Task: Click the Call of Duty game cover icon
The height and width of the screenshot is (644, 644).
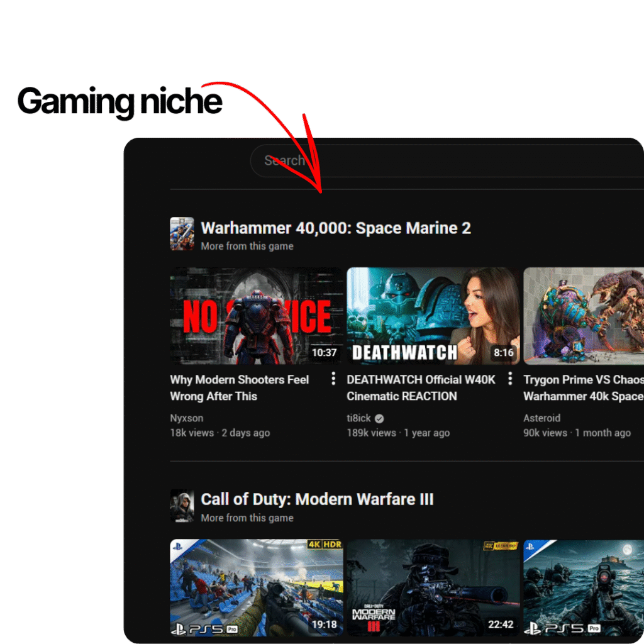Action: pyautogui.click(x=182, y=506)
